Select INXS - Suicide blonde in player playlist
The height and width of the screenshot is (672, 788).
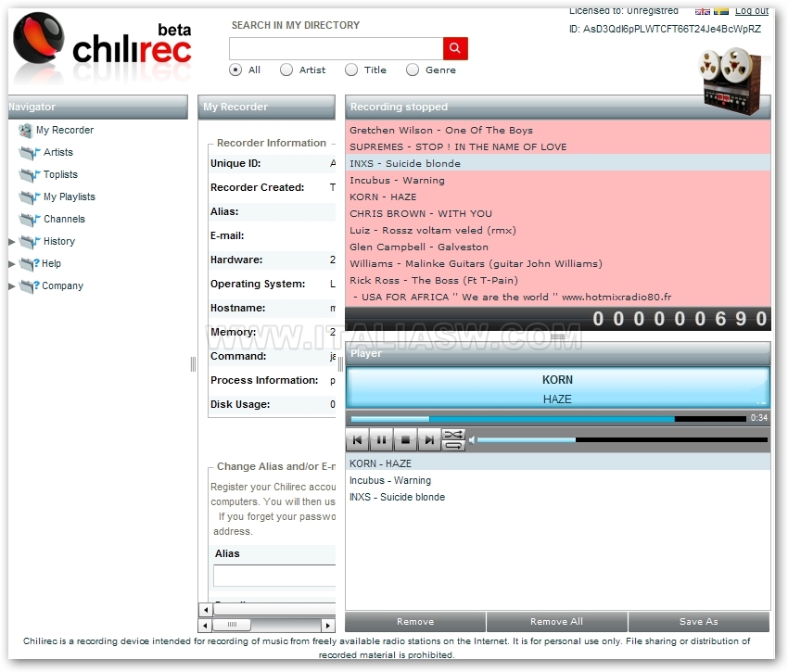[x=558, y=497]
